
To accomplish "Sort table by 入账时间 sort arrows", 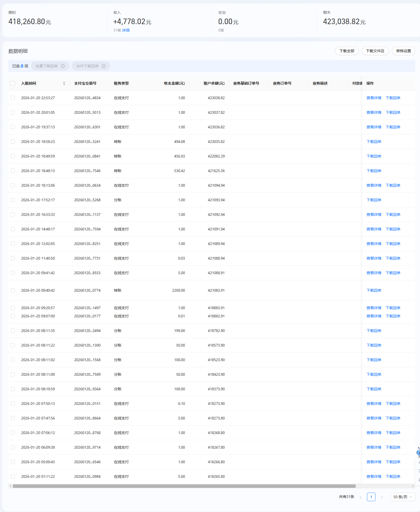I will click(64, 83).
